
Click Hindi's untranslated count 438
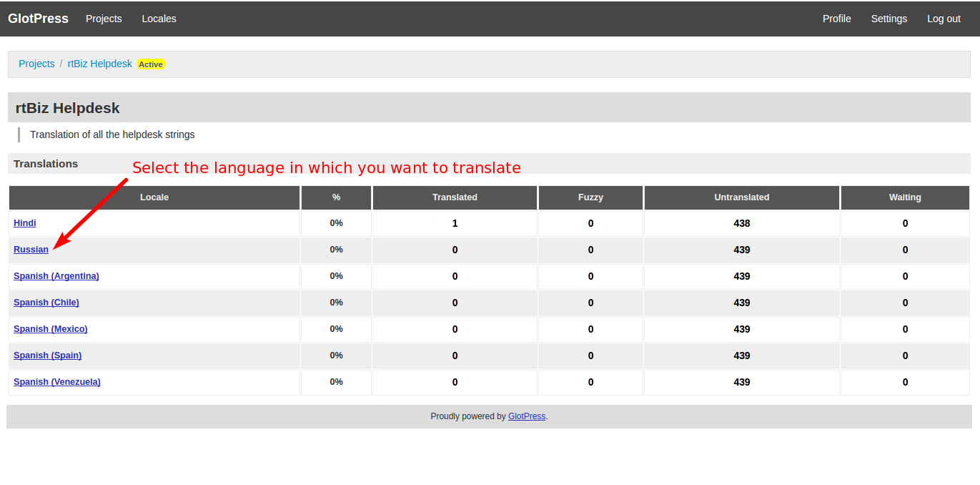click(742, 223)
